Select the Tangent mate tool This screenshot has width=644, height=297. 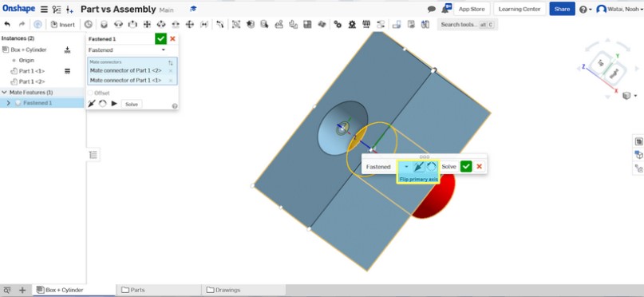220,24
